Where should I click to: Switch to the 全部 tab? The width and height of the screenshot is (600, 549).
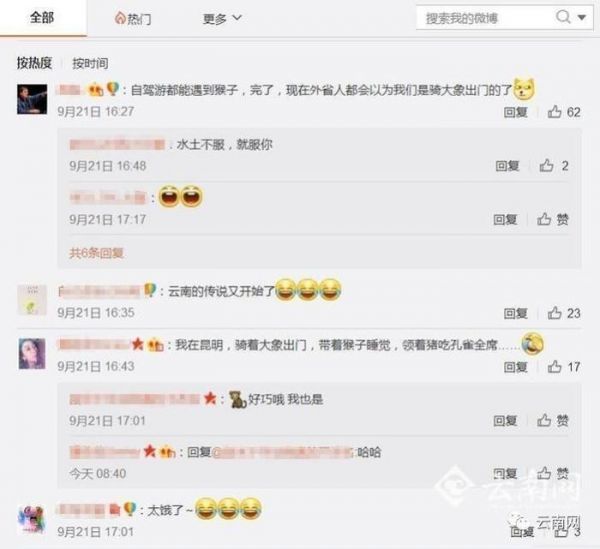42,18
